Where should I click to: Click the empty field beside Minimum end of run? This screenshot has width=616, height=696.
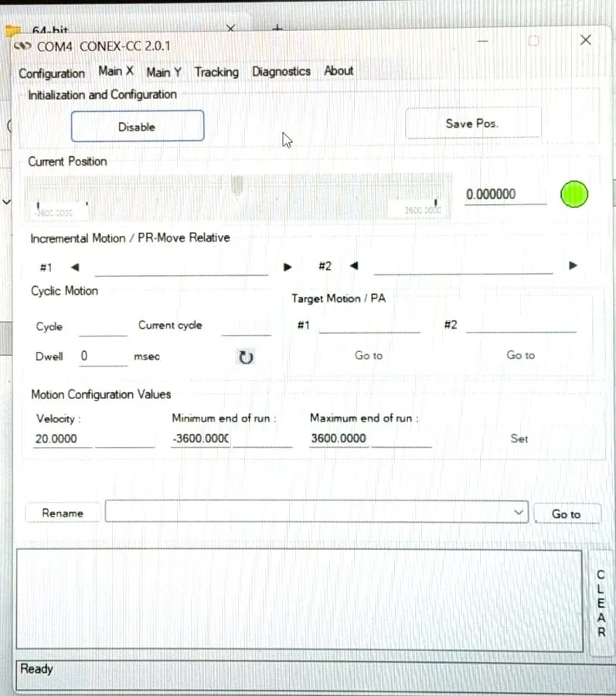click(263, 438)
